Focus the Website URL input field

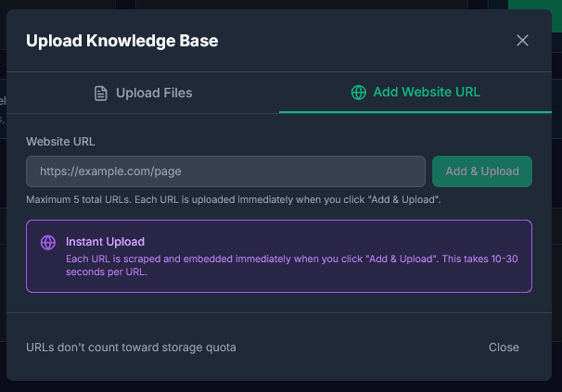[225, 171]
